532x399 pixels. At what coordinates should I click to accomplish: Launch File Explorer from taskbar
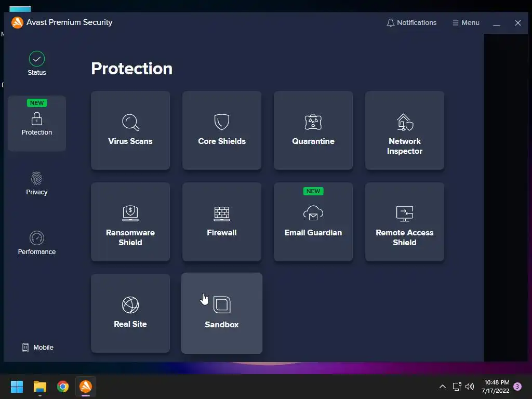(39, 387)
